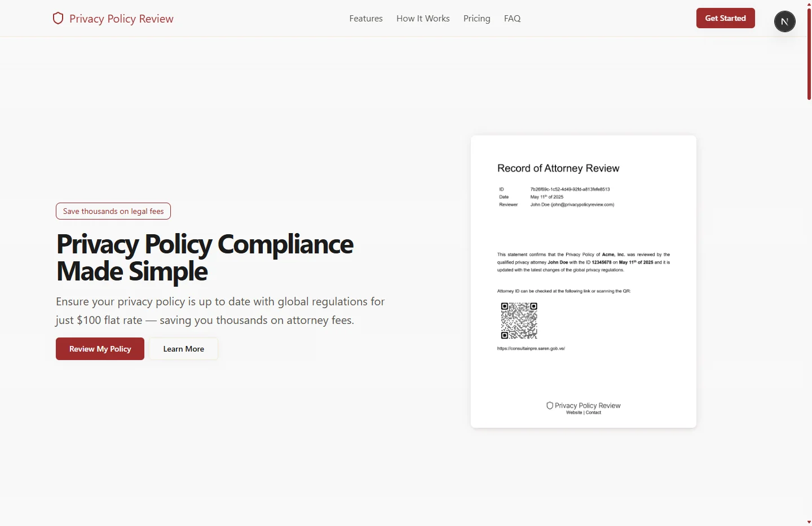The width and height of the screenshot is (812, 526).
Task: Open the user avatar marked N
Action: click(x=784, y=21)
